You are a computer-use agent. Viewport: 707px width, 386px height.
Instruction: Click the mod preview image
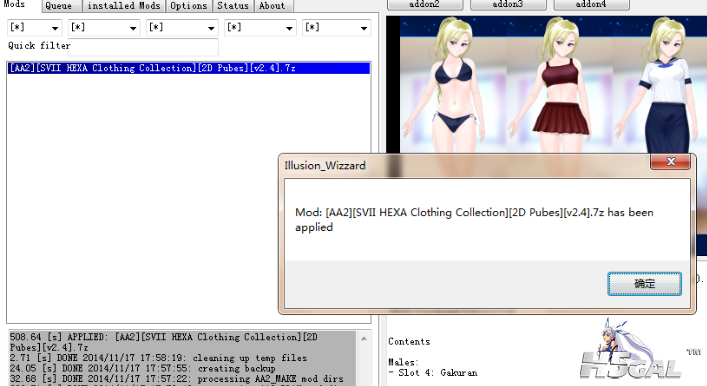pos(546,86)
